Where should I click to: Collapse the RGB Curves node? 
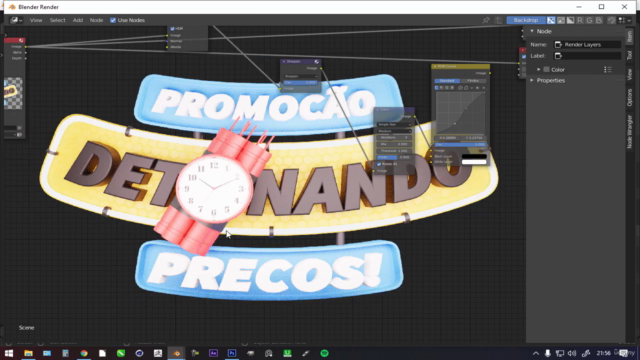(x=435, y=67)
